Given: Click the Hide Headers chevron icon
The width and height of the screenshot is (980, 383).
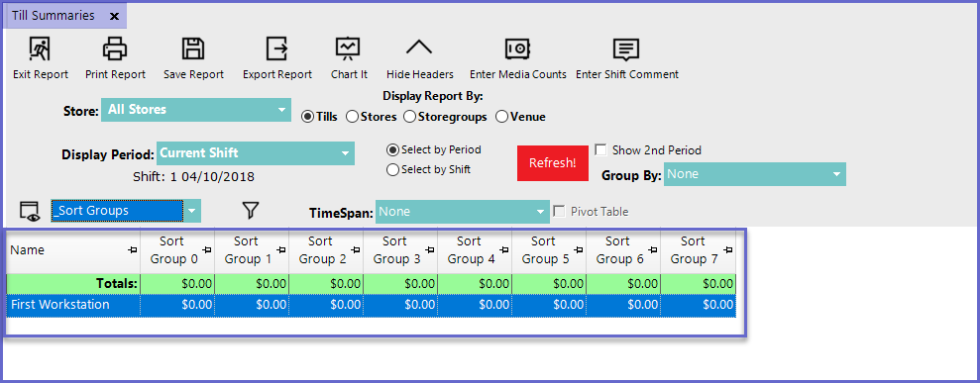Looking at the screenshot, I should pyautogui.click(x=419, y=48).
